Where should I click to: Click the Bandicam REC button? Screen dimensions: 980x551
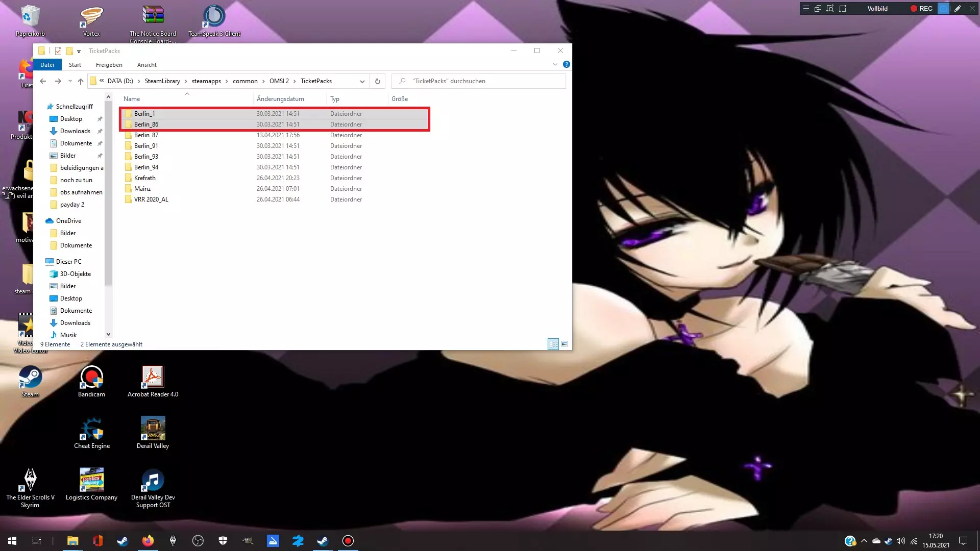coord(921,9)
